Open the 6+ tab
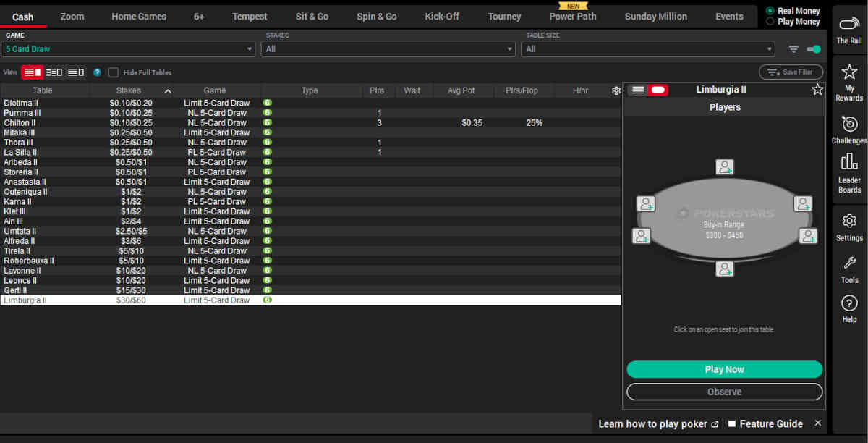868x443 pixels. point(199,17)
